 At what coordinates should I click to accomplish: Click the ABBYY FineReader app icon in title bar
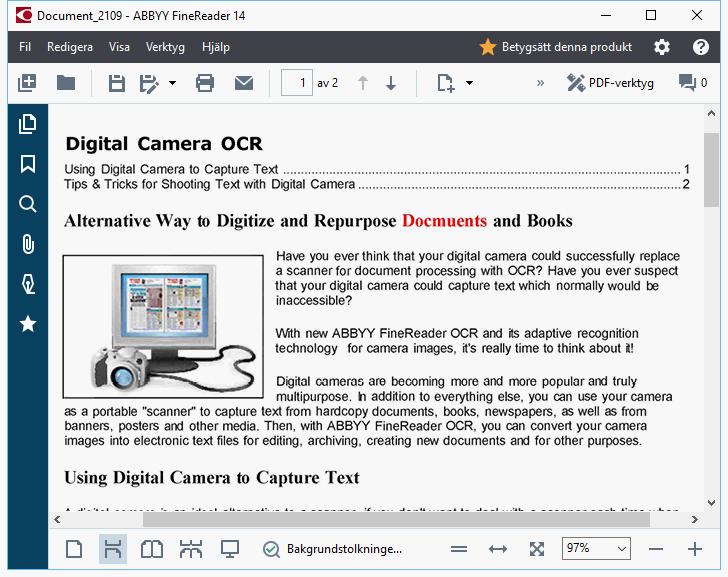[23, 15]
